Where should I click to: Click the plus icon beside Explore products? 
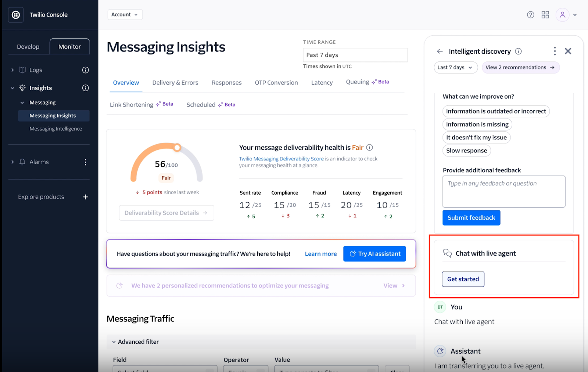point(85,197)
